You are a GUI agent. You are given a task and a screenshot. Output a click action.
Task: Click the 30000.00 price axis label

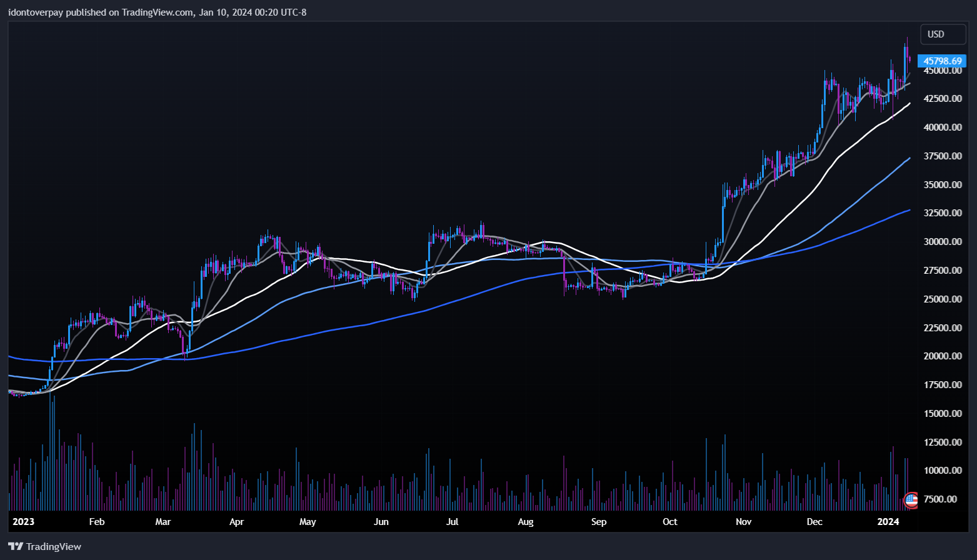tap(943, 242)
